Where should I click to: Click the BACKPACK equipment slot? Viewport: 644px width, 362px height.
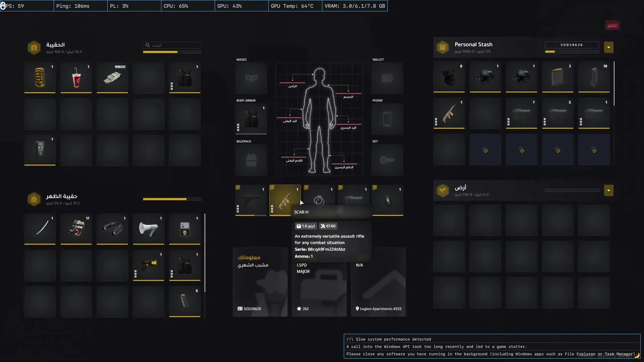click(251, 160)
